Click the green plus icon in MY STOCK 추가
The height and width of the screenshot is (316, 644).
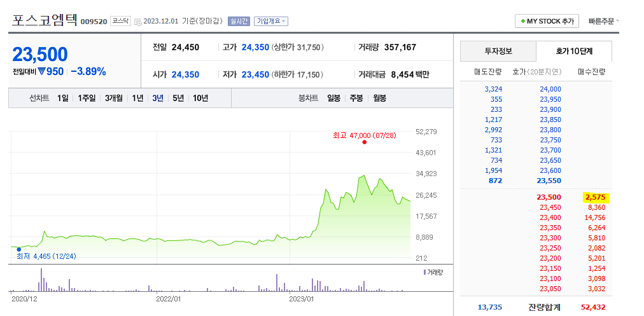[x=522, y=22]
